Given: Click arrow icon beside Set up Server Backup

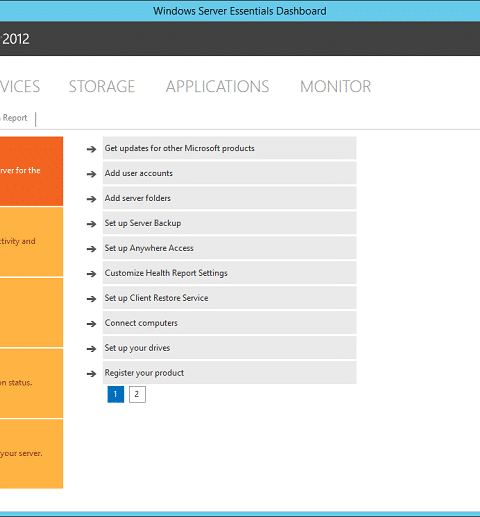Looking at the screenshot, I should point(91,224).
